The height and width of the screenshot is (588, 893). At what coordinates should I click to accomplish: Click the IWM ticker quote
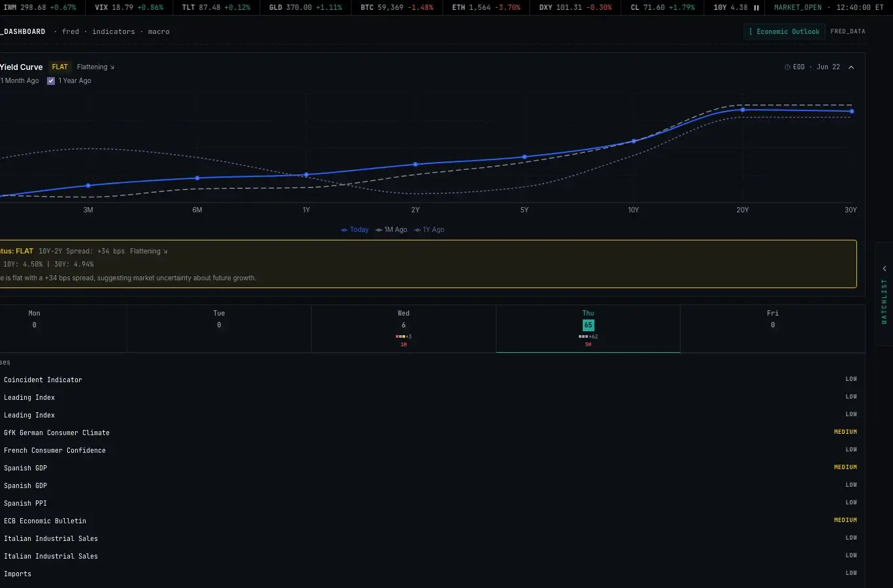(x=39, y=8)
